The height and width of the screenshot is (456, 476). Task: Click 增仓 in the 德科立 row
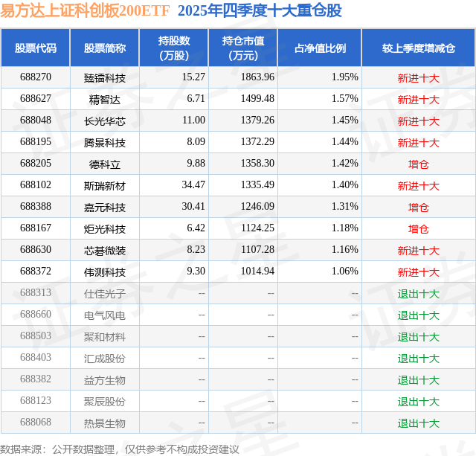(x=419, y=164)
